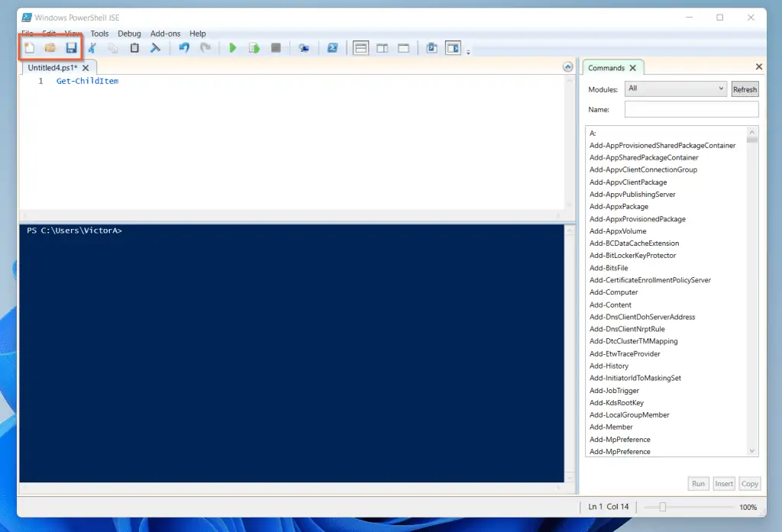Screen dimensions: 782x532
Task: Show the command window icon
Action: click(432, 48)
